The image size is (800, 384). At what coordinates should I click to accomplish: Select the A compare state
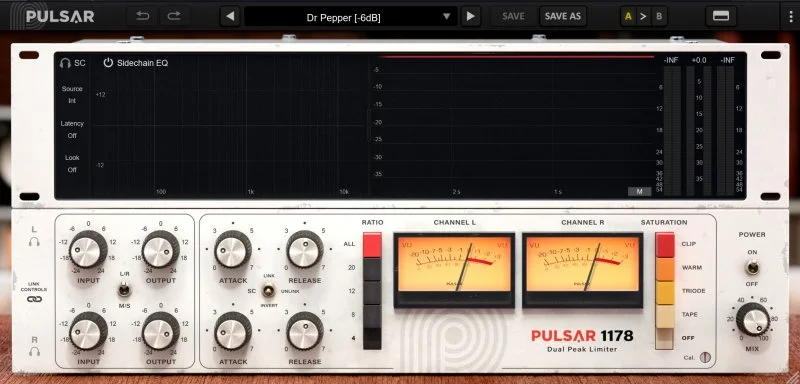628,16
